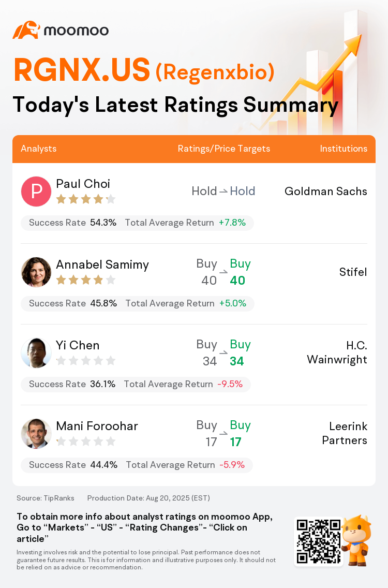Click the moomoo bull logo icon
The image size is (388, 588).
(x=26, y=30)
